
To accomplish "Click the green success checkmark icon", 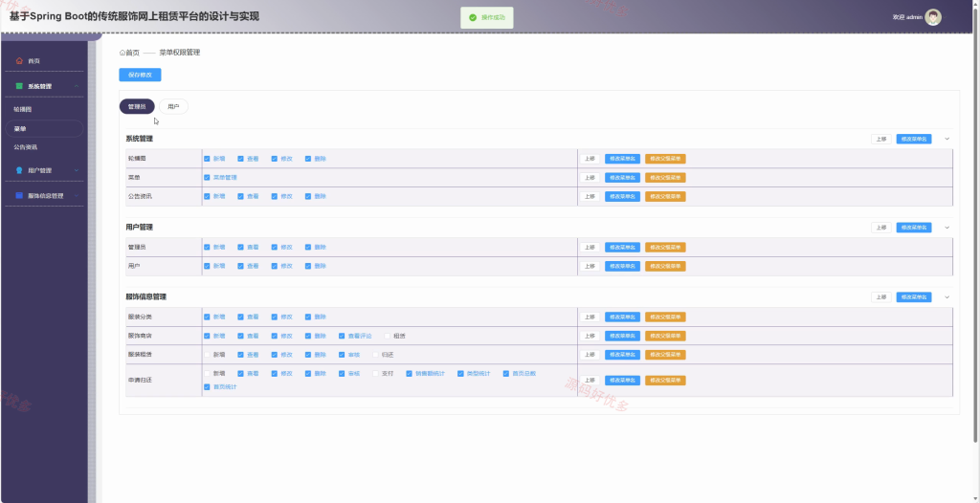I will tap(473, 17).
